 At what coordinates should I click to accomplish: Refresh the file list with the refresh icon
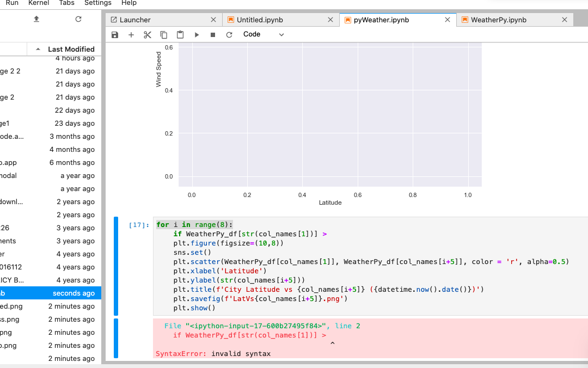tap(78, 19)
